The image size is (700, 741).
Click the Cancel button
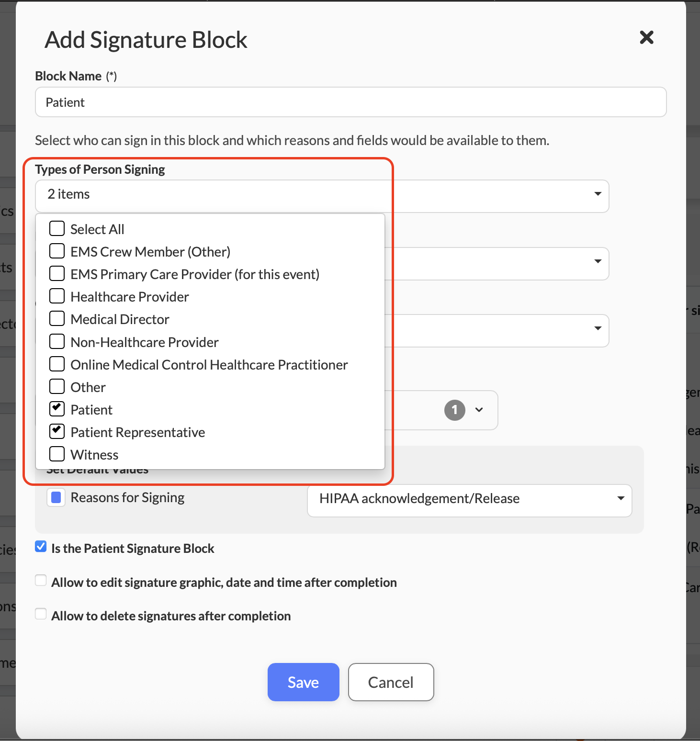[x=391, y=682]
